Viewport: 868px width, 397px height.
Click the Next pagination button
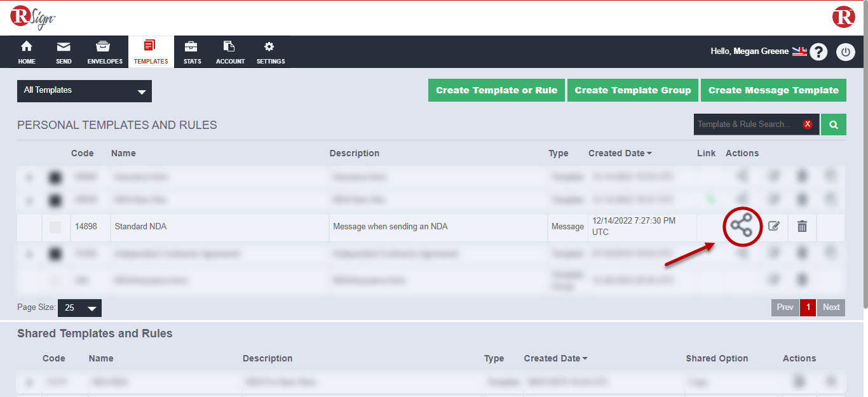[x=831, y=307]
